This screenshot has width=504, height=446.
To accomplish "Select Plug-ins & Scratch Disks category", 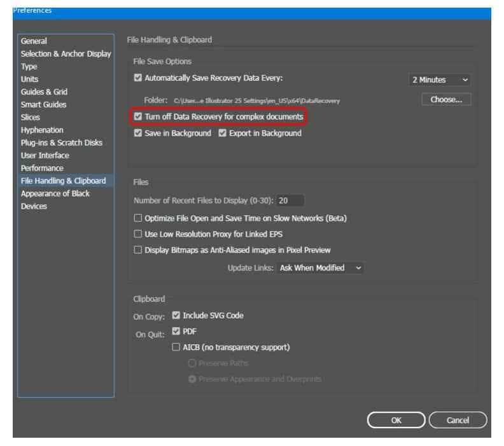I will (62, 143).
